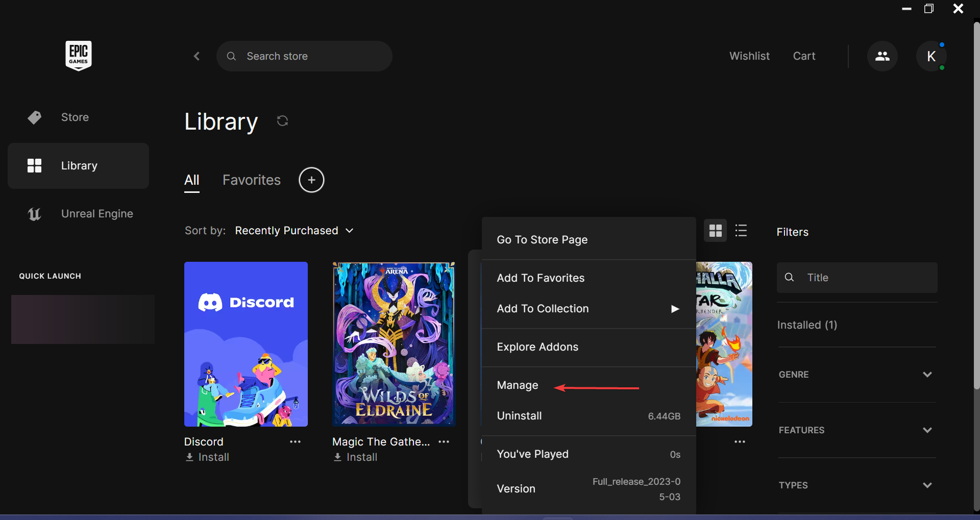Select Manage from the context menu

(517, 385)
